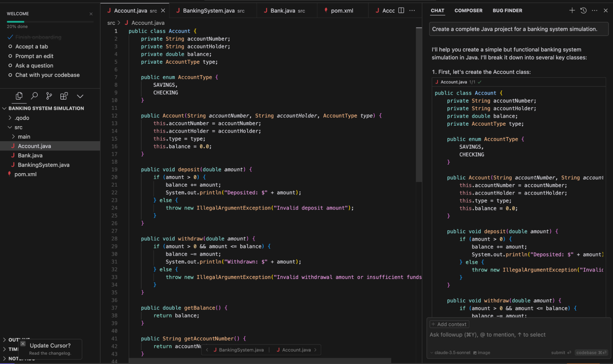Open chat panel more options ellipsis
Viewport: 613px width, 364px height.
pyautogui.click(x=595, y=10)
